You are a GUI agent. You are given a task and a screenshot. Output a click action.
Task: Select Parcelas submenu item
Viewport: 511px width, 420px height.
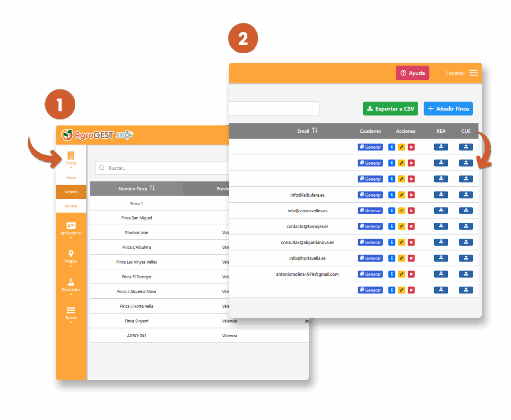[71, 206]
